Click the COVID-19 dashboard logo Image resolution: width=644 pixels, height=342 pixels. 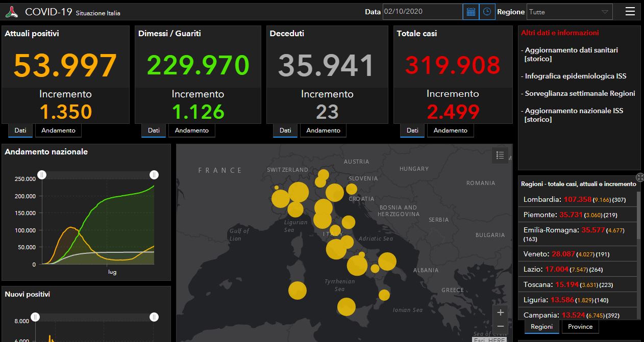point(11,12)
